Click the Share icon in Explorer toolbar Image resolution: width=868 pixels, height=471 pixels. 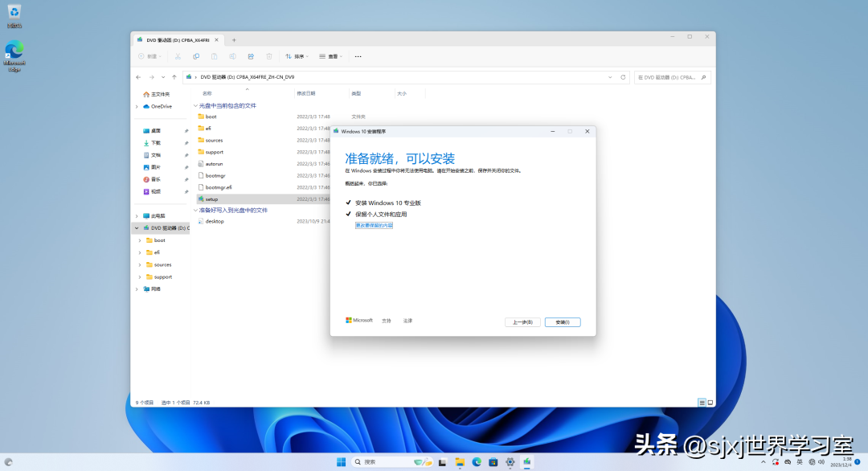(251, 56)
